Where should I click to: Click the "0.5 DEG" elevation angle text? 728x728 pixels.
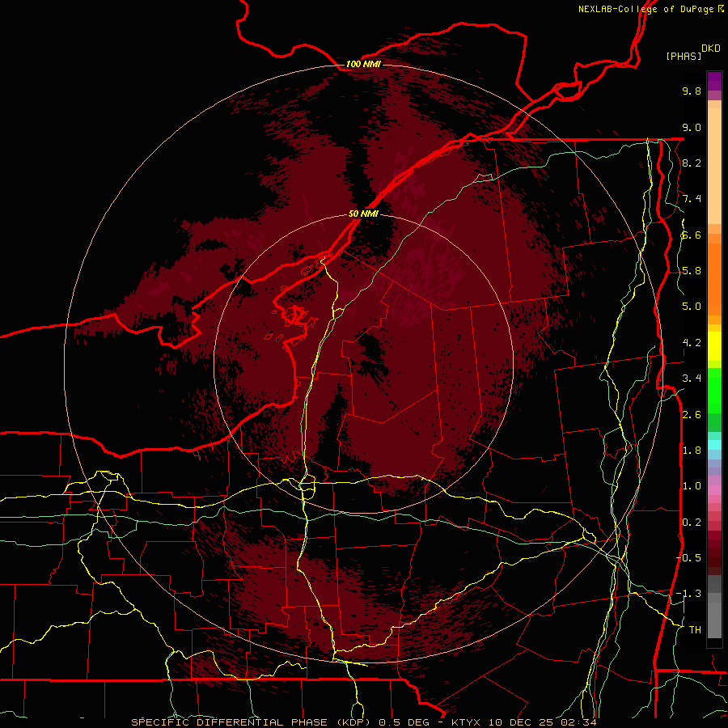click(x=403, y=722)
